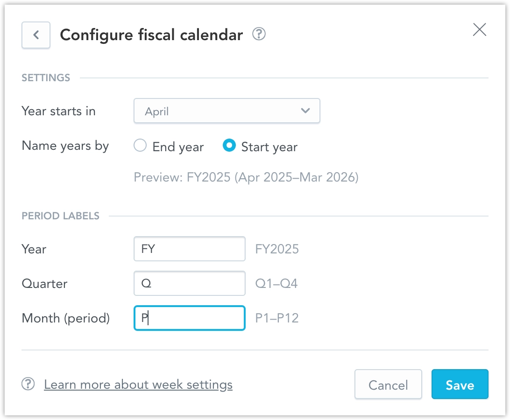Click the dropdown chevron in Year starts in
This screenshot has height=420, width=510.
pos(306,111)
